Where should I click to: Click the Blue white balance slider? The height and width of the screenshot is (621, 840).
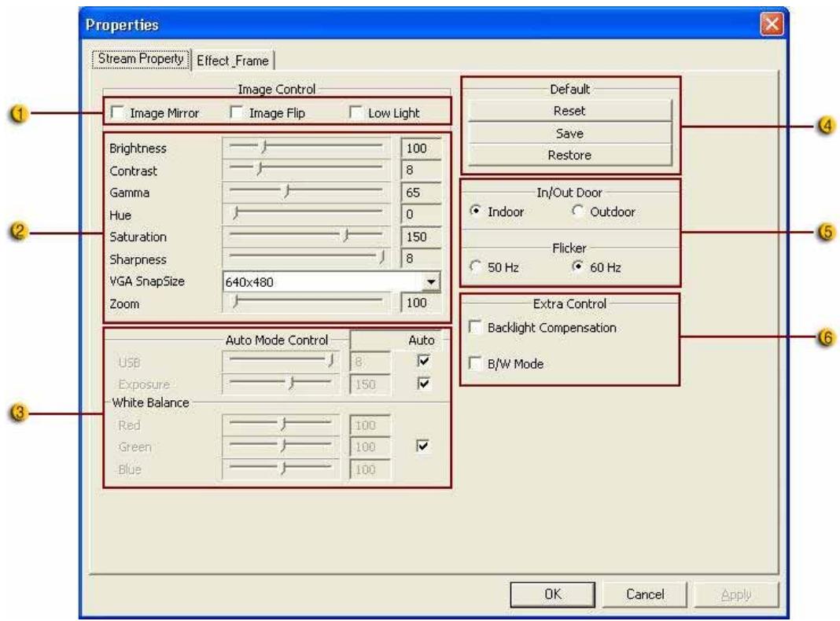point(280,469)
